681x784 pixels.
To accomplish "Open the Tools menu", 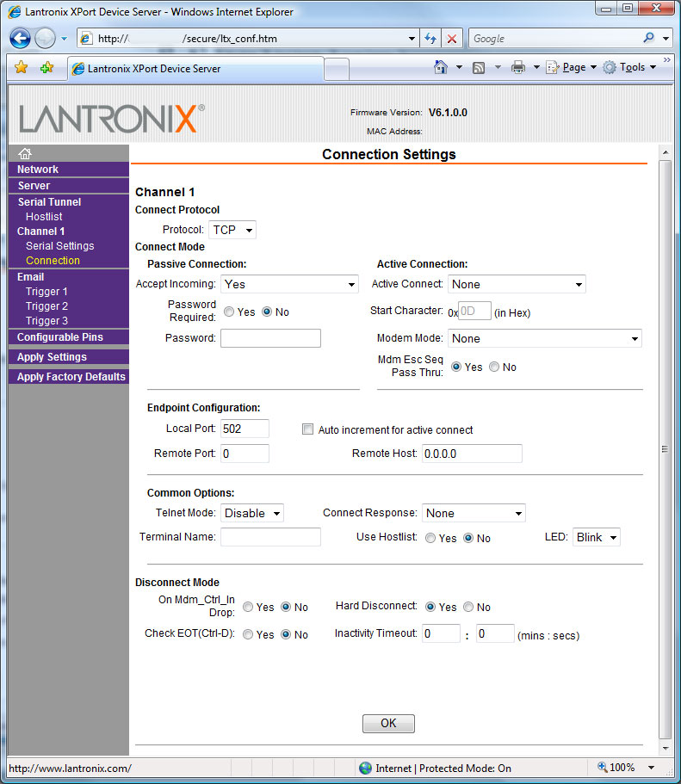I will click(630, 67).
